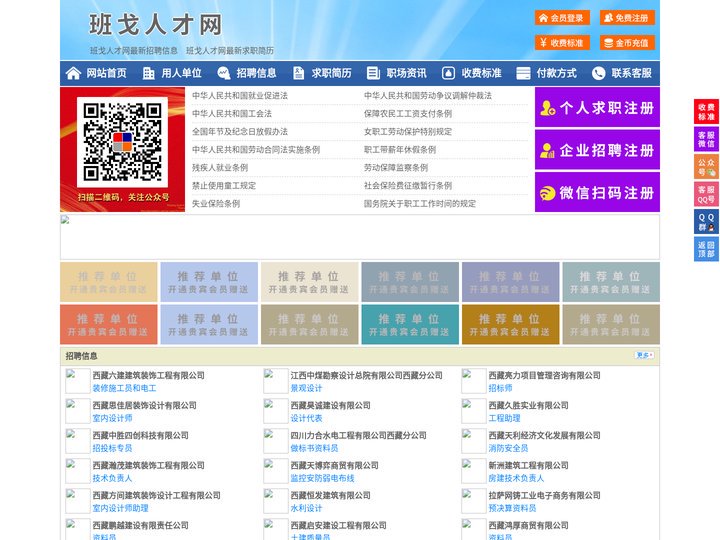Click the 个人求职注册 purple button

point(597,107)
